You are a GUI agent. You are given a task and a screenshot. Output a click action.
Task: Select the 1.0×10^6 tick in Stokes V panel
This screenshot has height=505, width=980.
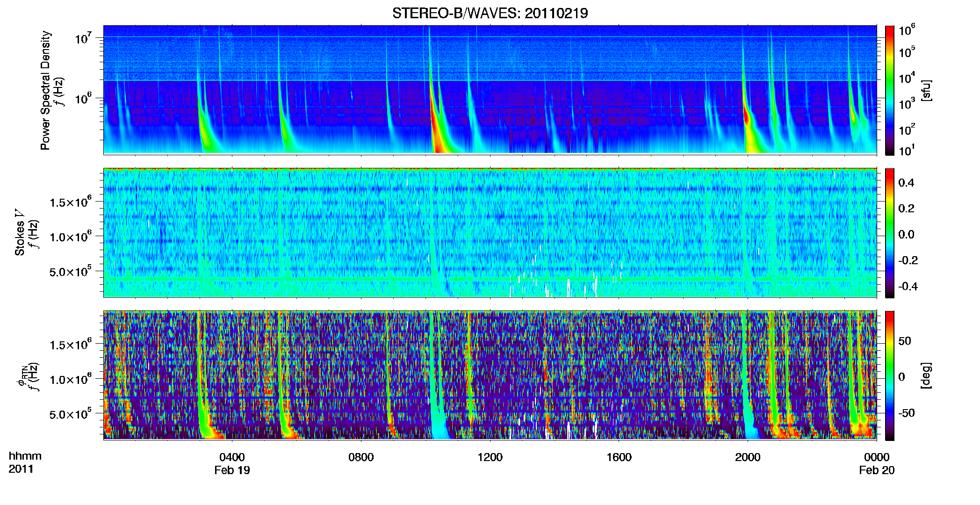(x=70, y=236)
